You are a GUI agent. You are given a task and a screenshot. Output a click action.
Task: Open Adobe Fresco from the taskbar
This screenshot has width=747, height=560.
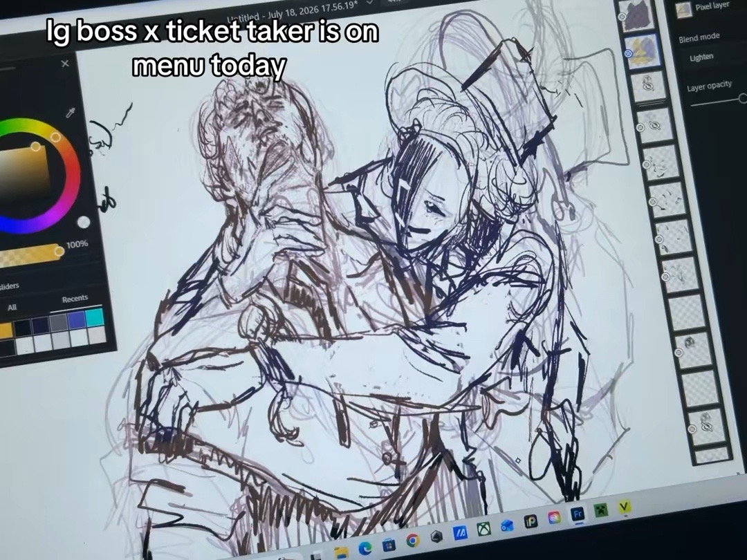(x=578, y=514)
